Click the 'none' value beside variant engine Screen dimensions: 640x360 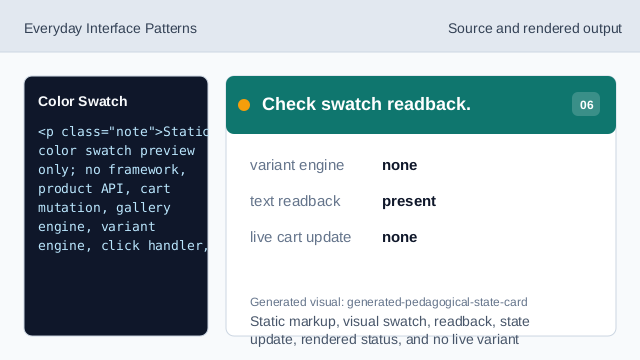(400, 165)
